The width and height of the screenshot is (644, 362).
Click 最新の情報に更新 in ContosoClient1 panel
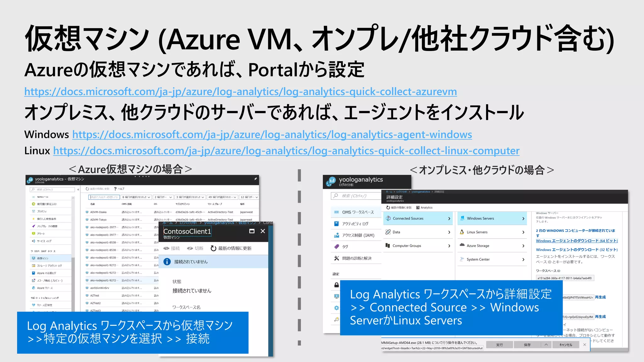tap(231, 248)
